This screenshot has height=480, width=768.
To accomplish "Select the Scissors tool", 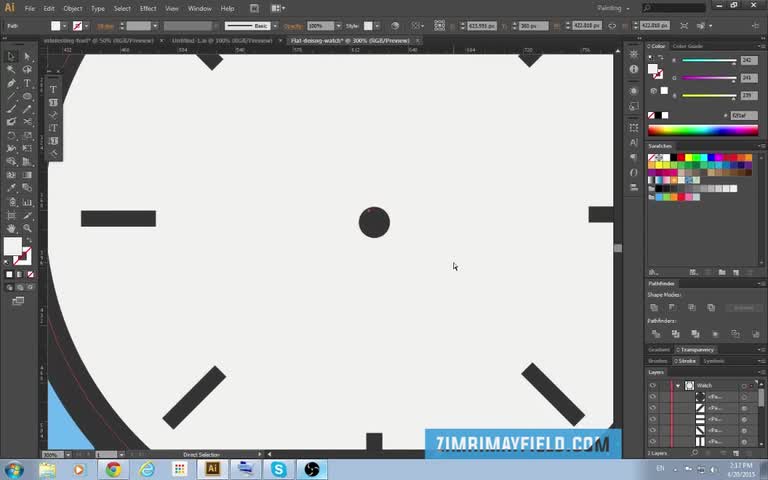I will (x=27, y=122).
